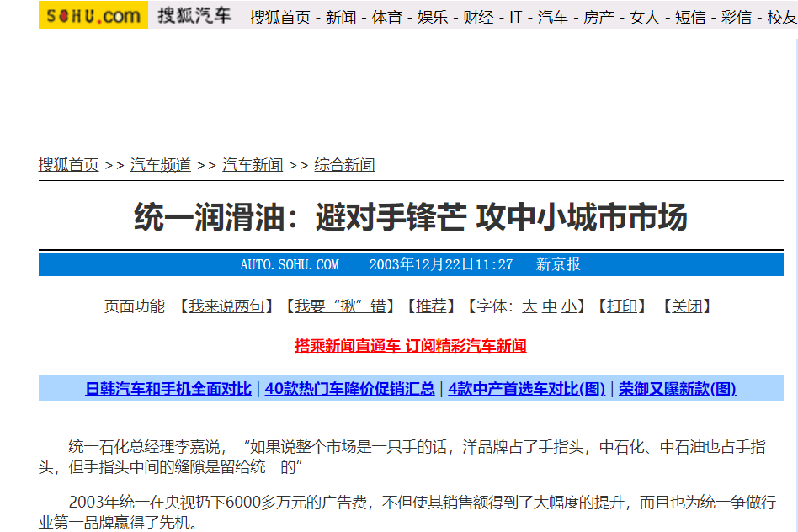Click the 关闭 close page link
798x532 pixels.
(x=687, y=306)
